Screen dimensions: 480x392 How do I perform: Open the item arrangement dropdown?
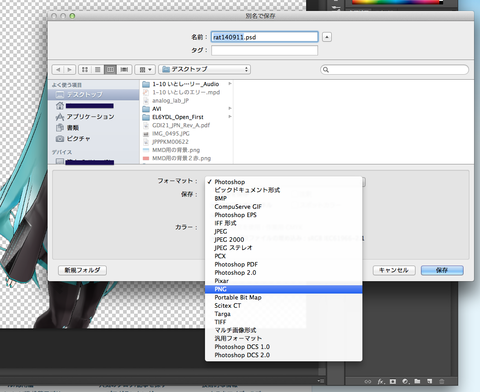[145, 69]
